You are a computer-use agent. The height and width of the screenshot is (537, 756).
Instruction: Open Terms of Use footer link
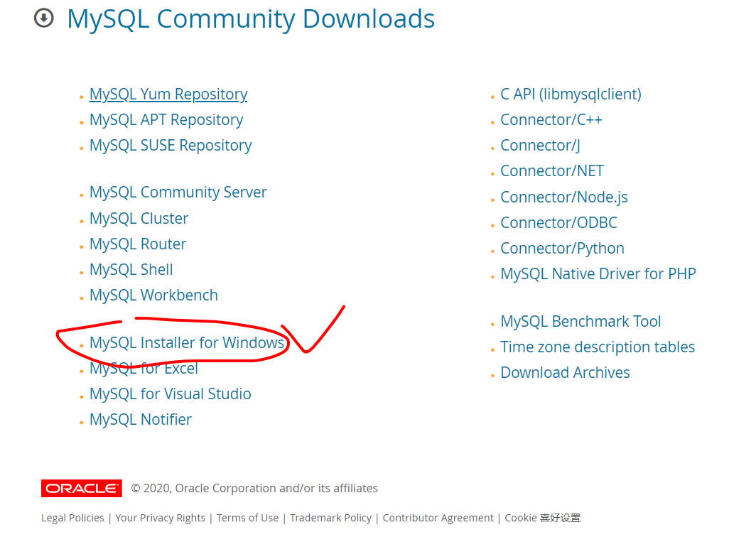pyautogui.click(x=247, y=518)
